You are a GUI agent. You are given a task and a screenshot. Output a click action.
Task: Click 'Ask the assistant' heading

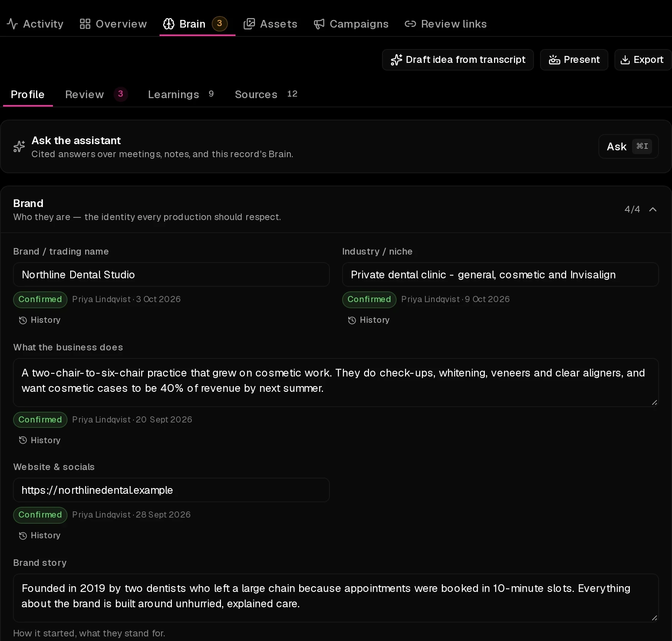click(x=76, y=141)
